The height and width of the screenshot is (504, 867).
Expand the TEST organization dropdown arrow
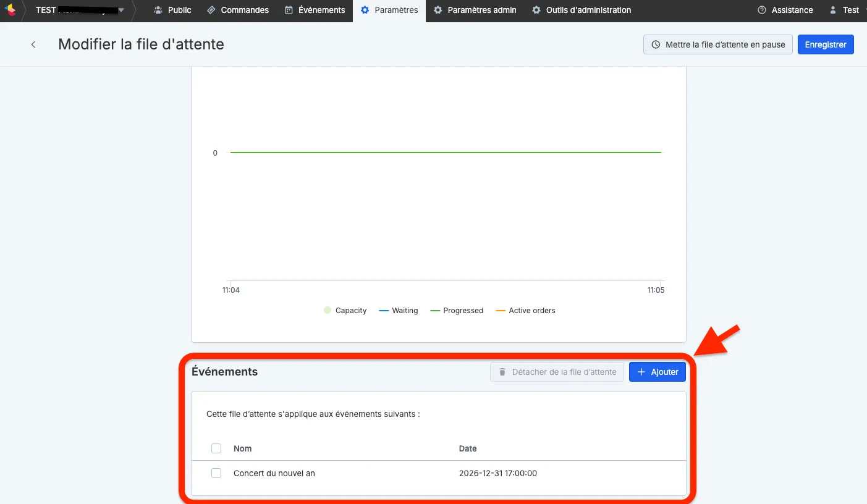(121, 10)
